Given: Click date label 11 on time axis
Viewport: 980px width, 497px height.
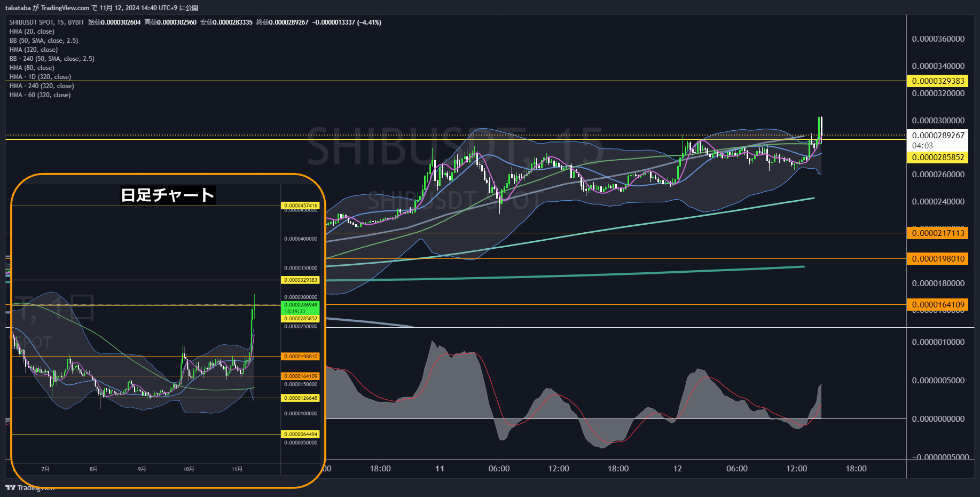Looking at the screenshot, I should (440, 469).
